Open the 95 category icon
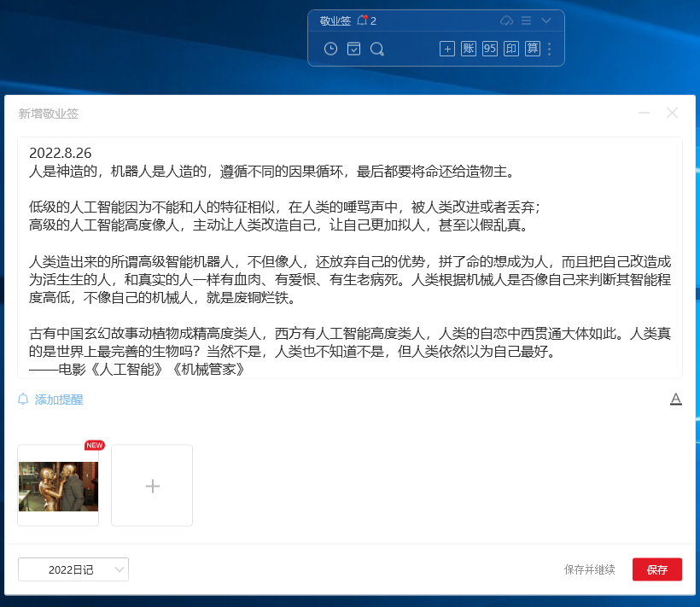The height and width of the screenshot is (607, 700). pos(490,49)
